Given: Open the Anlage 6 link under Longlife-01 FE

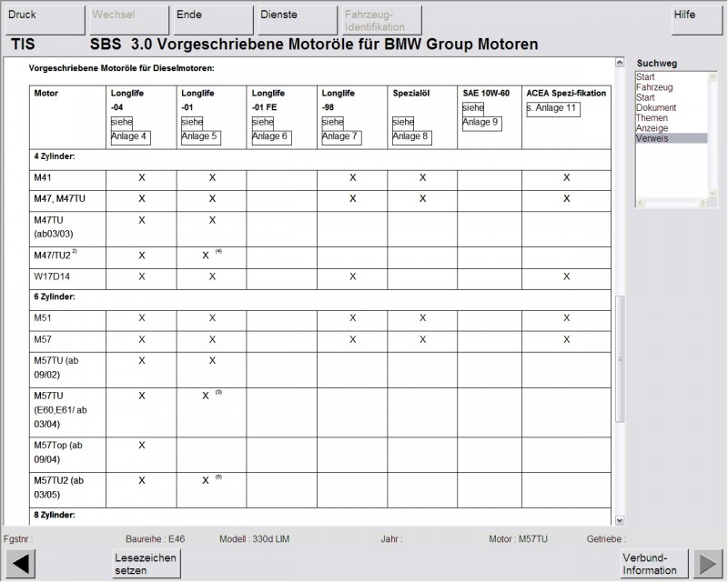Looking at the screenshot, I should point(271,137).
